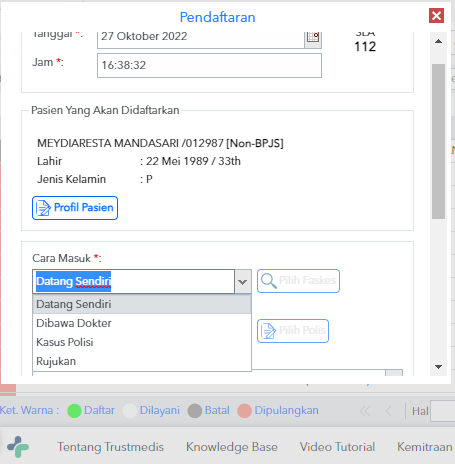Open the Video Tutorial link

337,447
